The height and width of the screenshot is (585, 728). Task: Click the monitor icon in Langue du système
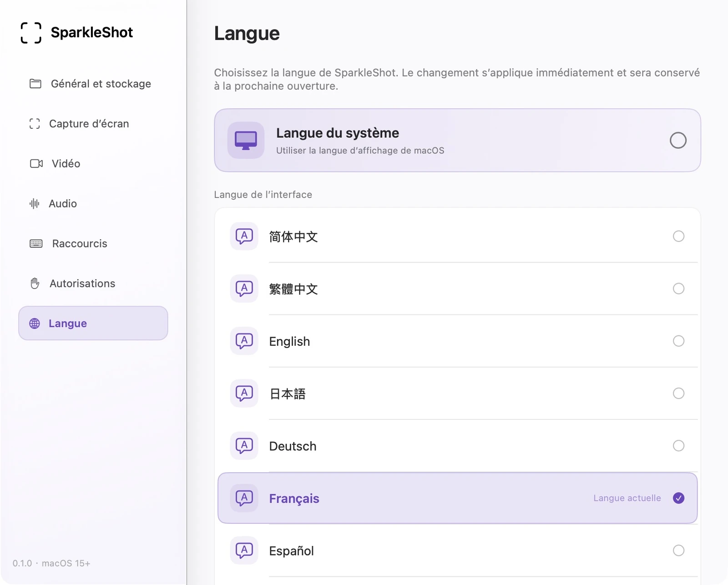[x=246, y=140]
